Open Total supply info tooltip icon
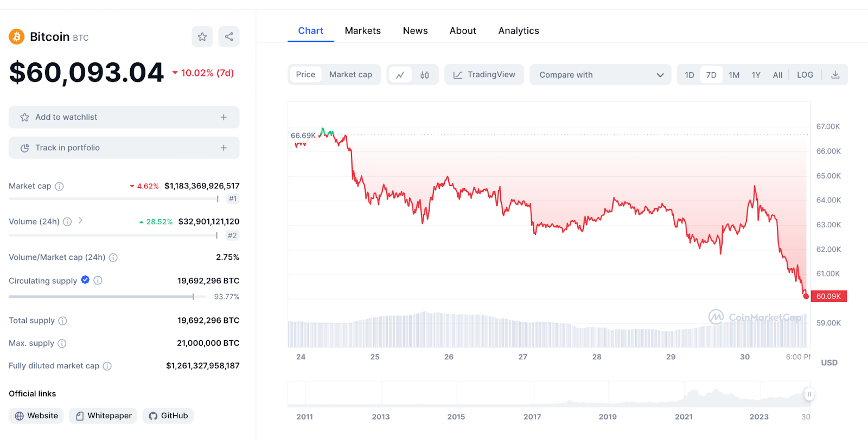 coord(63,321)
